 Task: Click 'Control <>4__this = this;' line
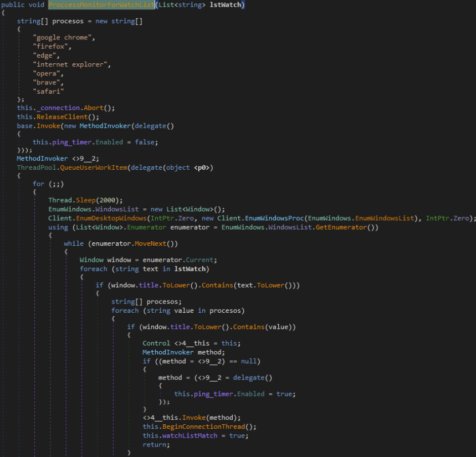point(191,343)
